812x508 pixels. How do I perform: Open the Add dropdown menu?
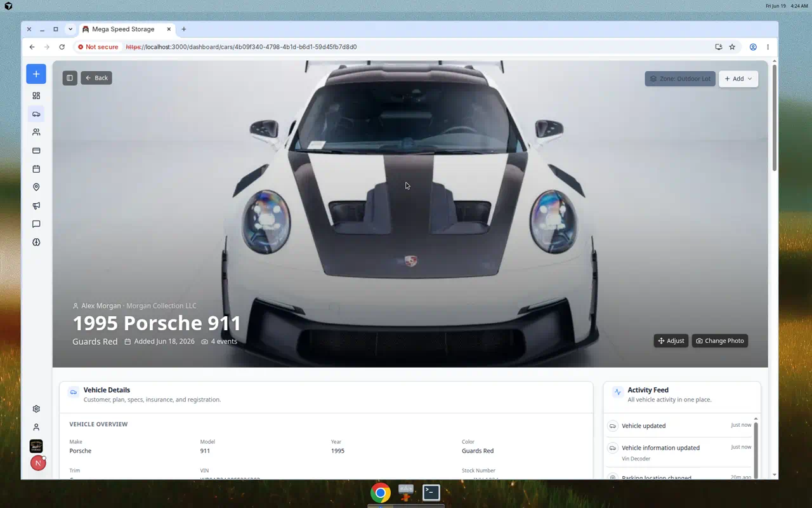tap(738, 79)
